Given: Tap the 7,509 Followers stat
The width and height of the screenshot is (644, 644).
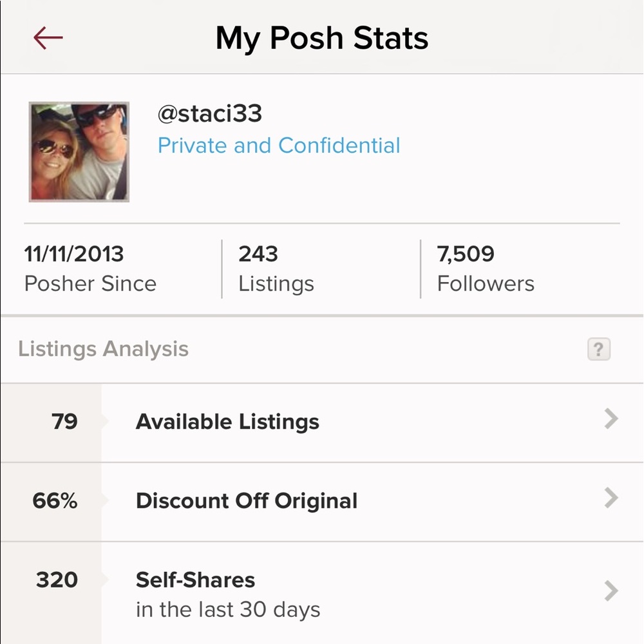Looking at the screenshot, I should (x=486, y=269).
